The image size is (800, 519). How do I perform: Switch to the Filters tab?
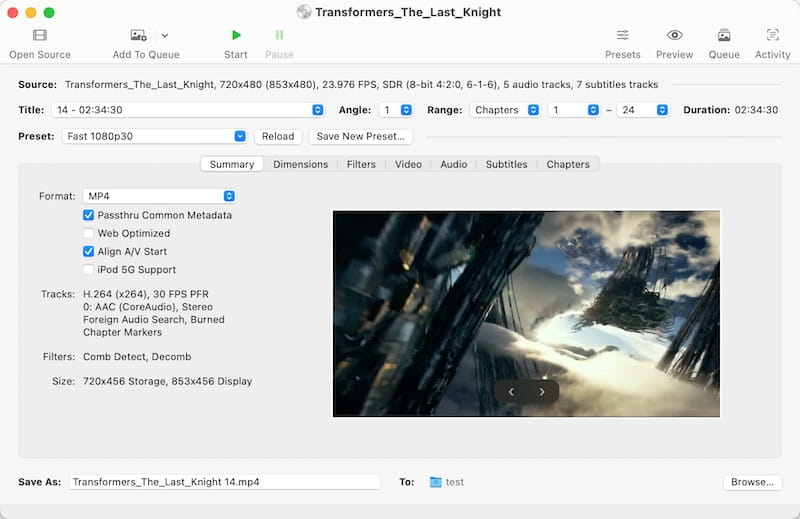tap(361, 164)
